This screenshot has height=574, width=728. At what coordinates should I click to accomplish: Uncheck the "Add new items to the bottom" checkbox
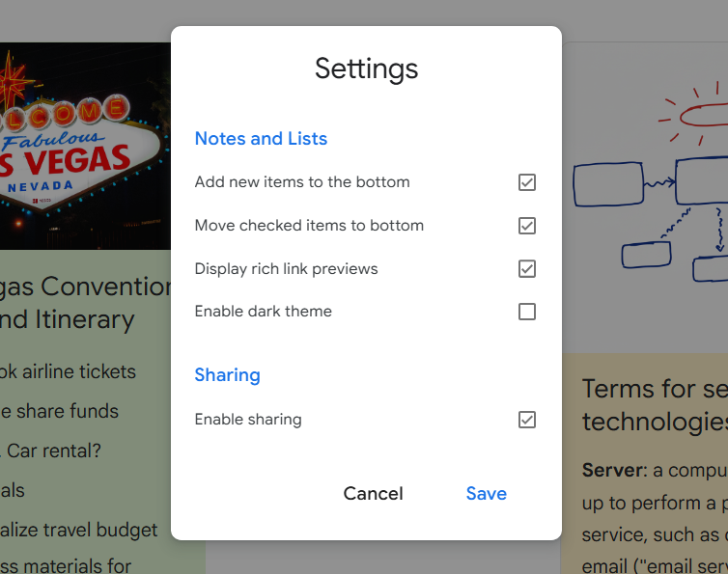click(526, 182)
